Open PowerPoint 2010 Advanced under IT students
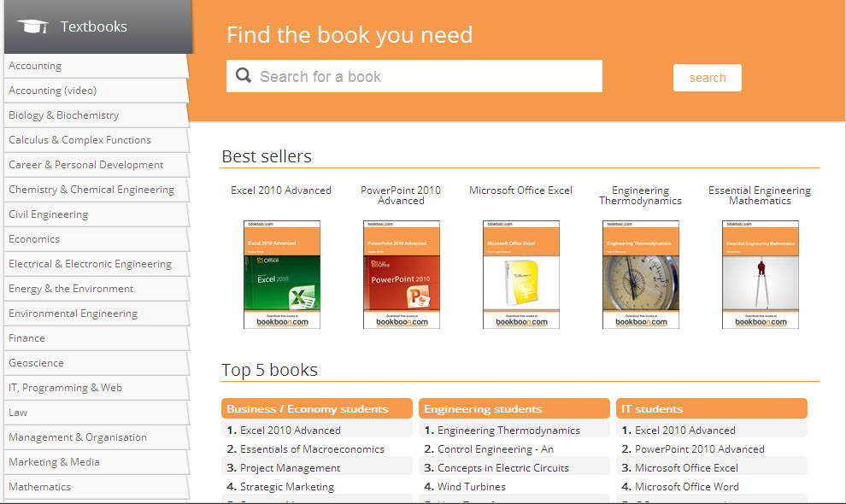This screenshot has height=504, width=846. (x=699, y=449)
